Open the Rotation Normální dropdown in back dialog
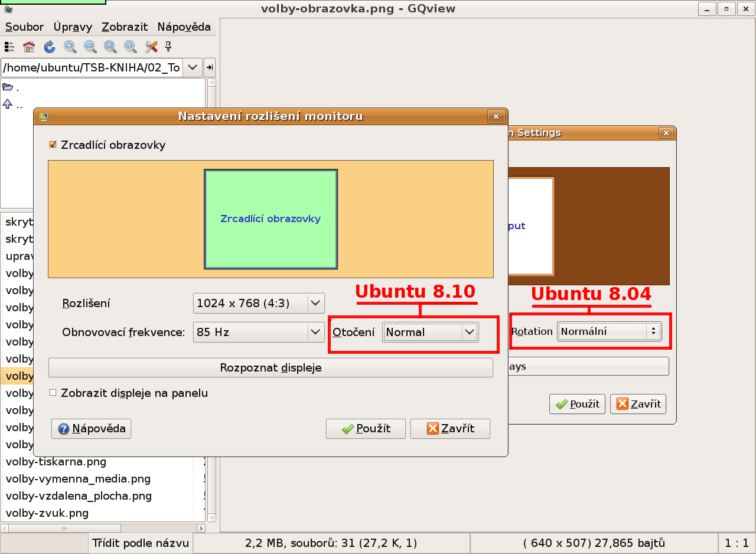 pyautogui.click(x=610, y=331)
